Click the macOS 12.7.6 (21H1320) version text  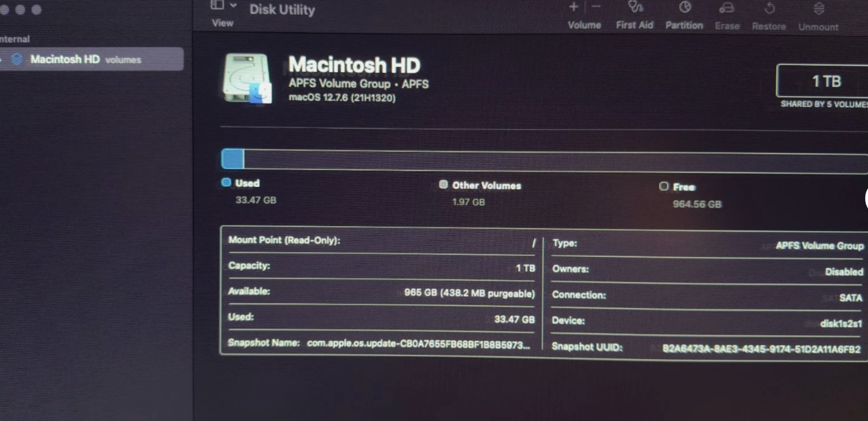(x=342, y=98)
